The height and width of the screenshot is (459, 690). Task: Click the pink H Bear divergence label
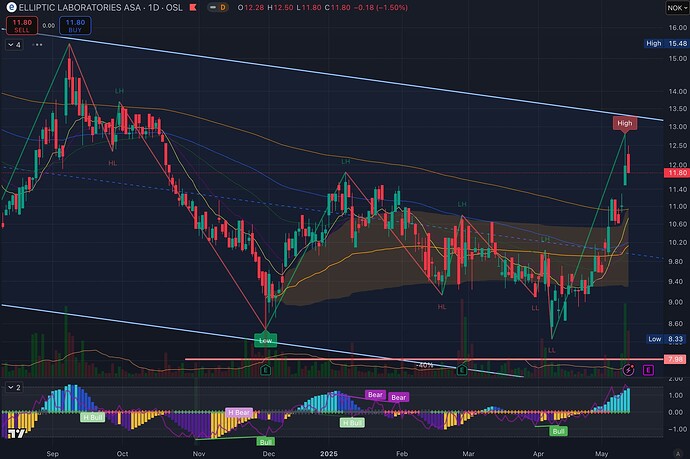tap(239, 412)
